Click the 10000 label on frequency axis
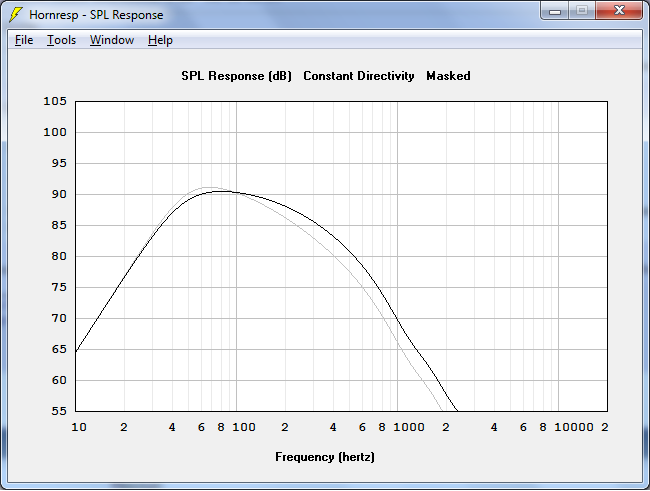This screenshot has width=650, height=491. click(574, 427)
